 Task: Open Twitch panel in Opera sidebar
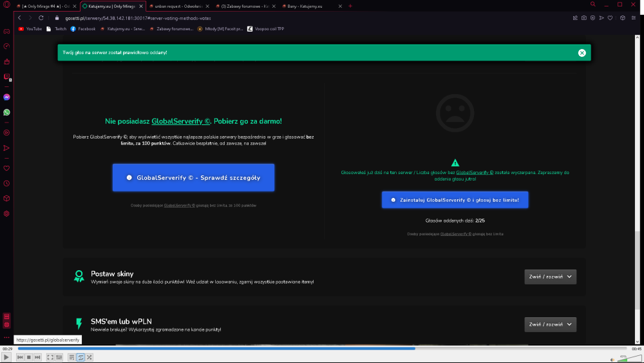(6, 77)
